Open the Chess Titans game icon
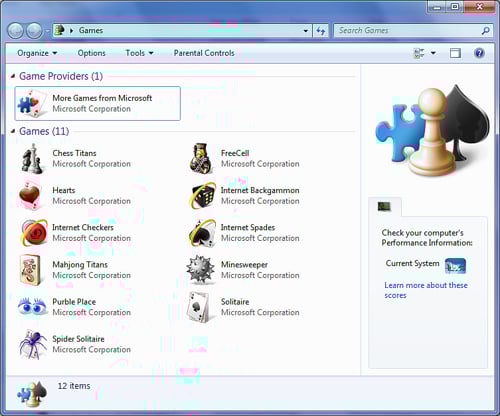 pos(32,159)
